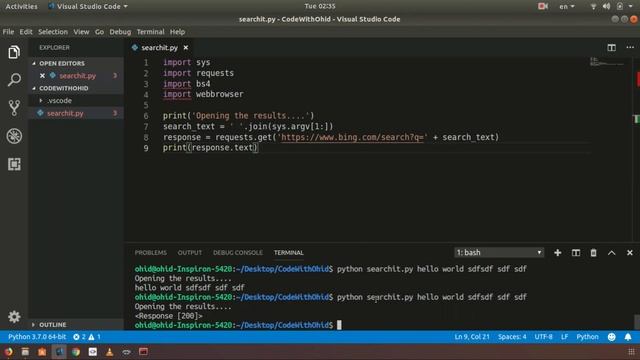Launch Google Chrome from the dock
This screenshot has height=360, width=640.
(76, 351)
